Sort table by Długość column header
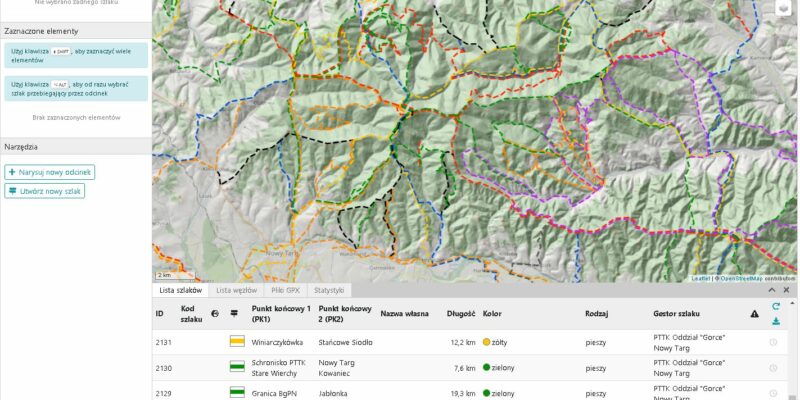Image resolution: width=800 pixels, height=400 pixels. coord(461,314)
